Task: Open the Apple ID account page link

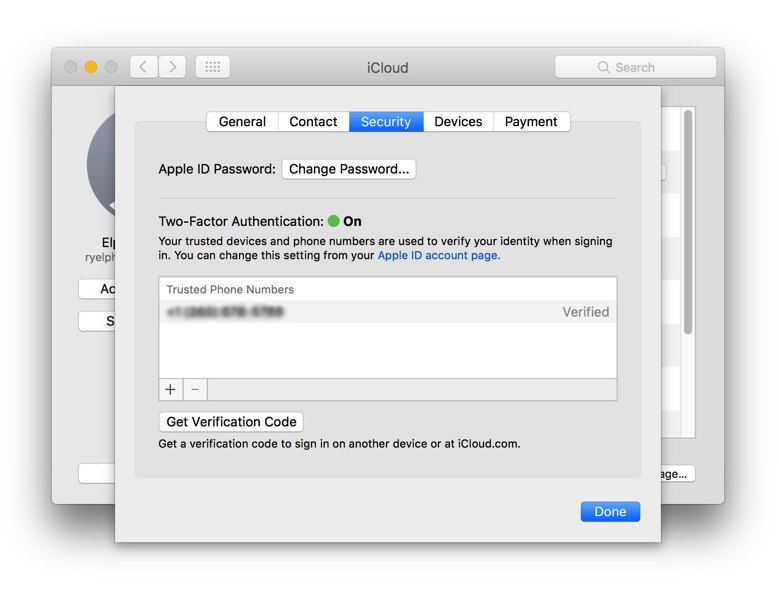Action: (x=438, y=255)
